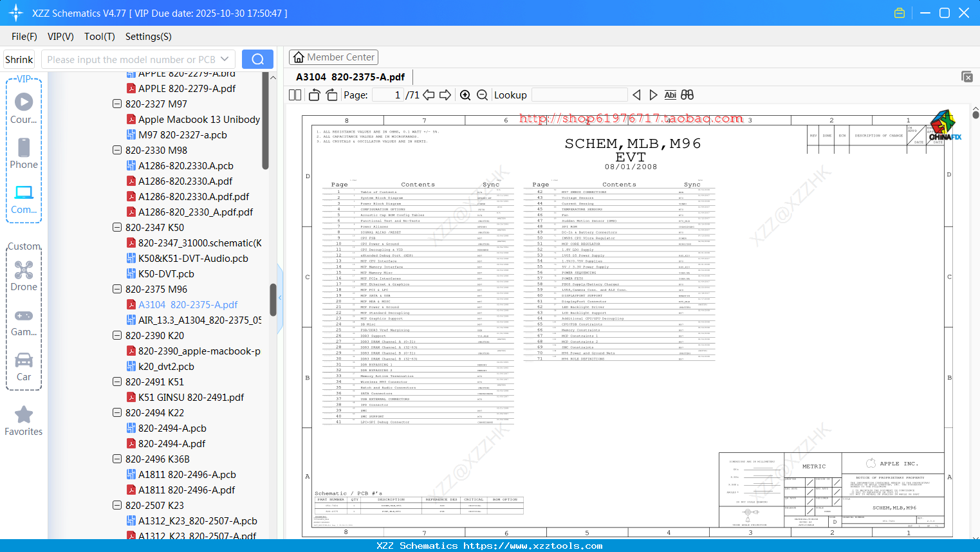The height and width of the screenshot is (552, 980).
Task: Find next lookup match triangle
Action: pyautogui.click(x=653, y=95)
